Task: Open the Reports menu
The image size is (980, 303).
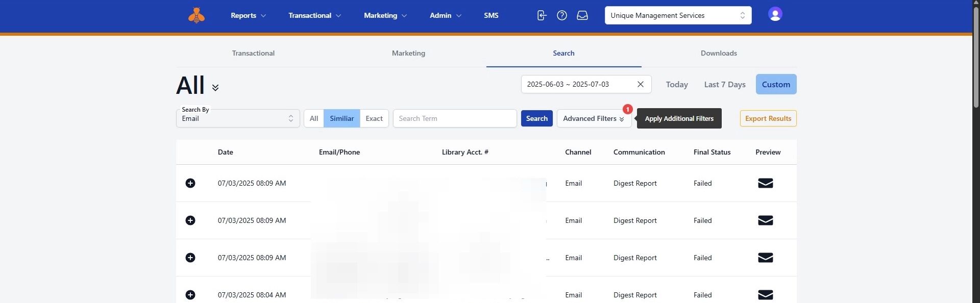Action: 248,15
